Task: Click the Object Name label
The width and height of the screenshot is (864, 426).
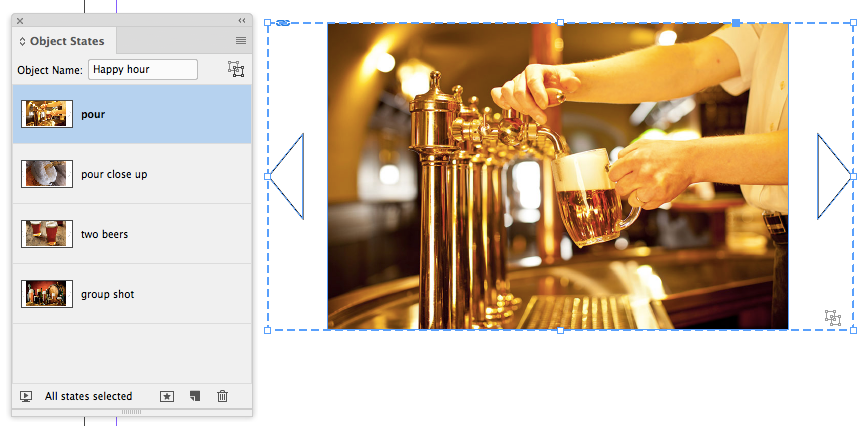Action: [x=50, y=70]
